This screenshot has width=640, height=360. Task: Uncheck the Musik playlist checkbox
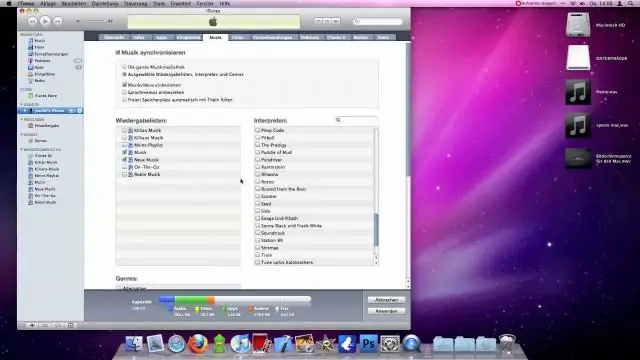point(124,152)
